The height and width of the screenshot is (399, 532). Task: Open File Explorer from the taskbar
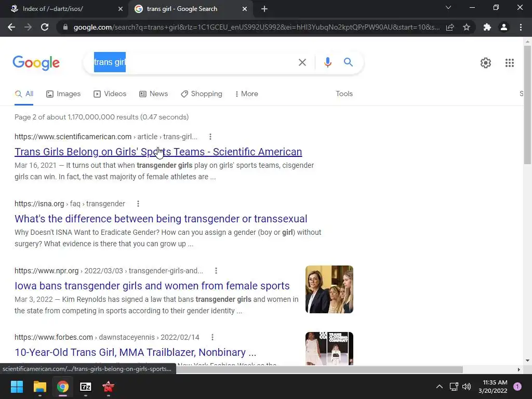pyautogui.click(x=39, y=387)
